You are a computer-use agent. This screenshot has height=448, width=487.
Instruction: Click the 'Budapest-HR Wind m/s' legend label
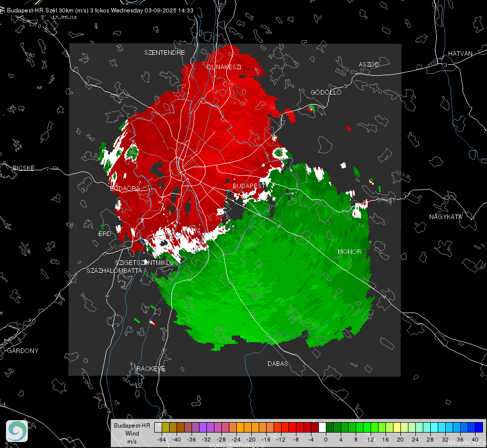[x=132, y=433]
